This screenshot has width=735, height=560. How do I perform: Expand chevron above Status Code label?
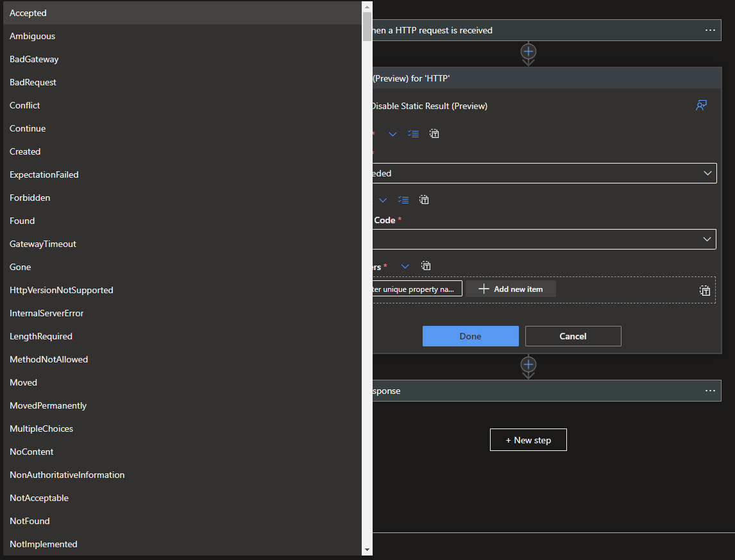383,200
